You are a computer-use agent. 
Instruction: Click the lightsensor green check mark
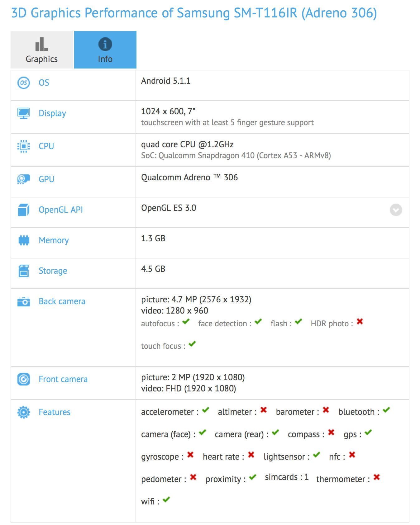point(317,455)
